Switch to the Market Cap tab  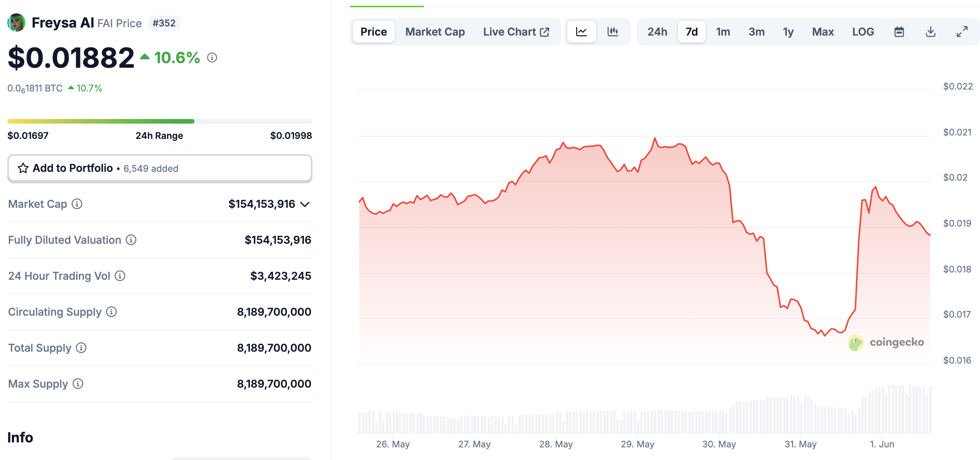pos(435,32)
